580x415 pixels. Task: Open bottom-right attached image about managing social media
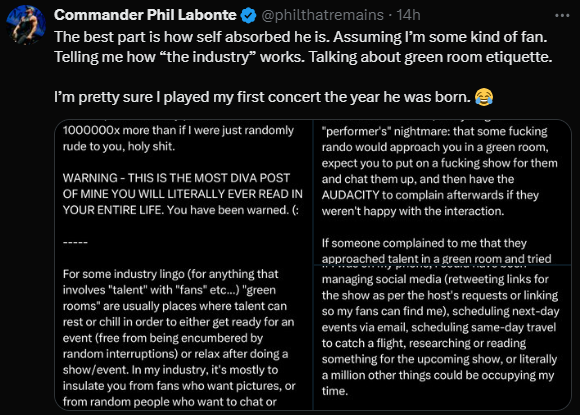tap(442, 338)
